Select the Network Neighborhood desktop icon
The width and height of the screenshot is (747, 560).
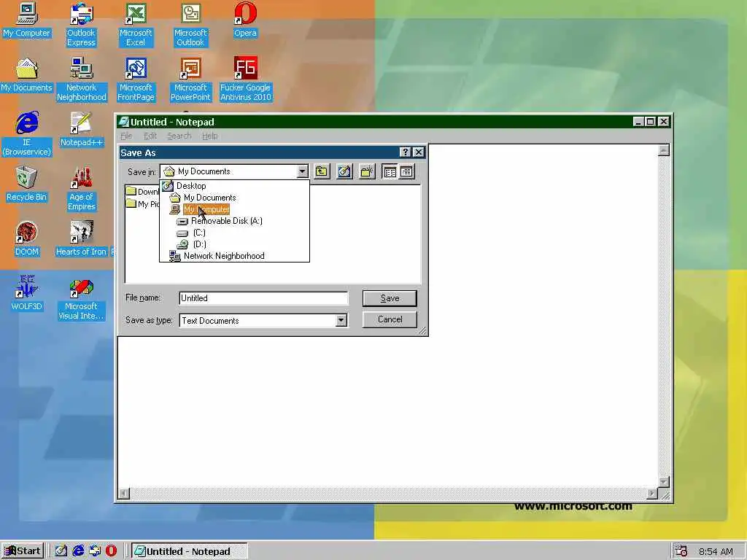[x=82, y=79]
